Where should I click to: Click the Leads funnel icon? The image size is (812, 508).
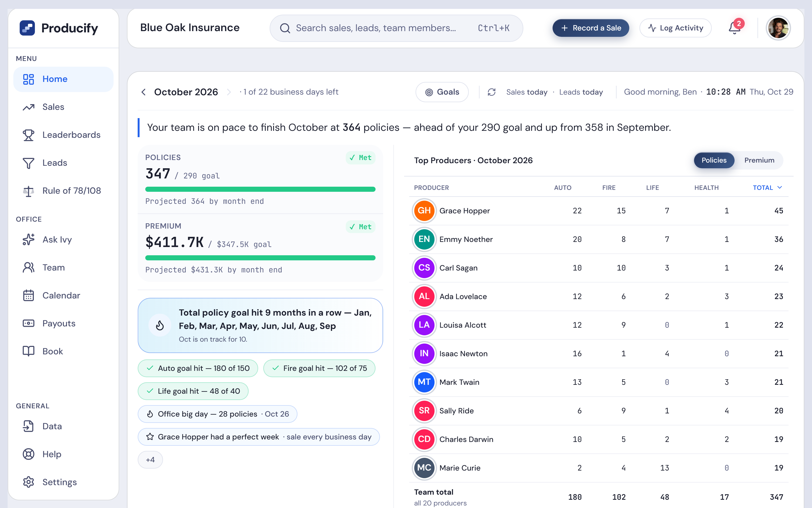29,163
